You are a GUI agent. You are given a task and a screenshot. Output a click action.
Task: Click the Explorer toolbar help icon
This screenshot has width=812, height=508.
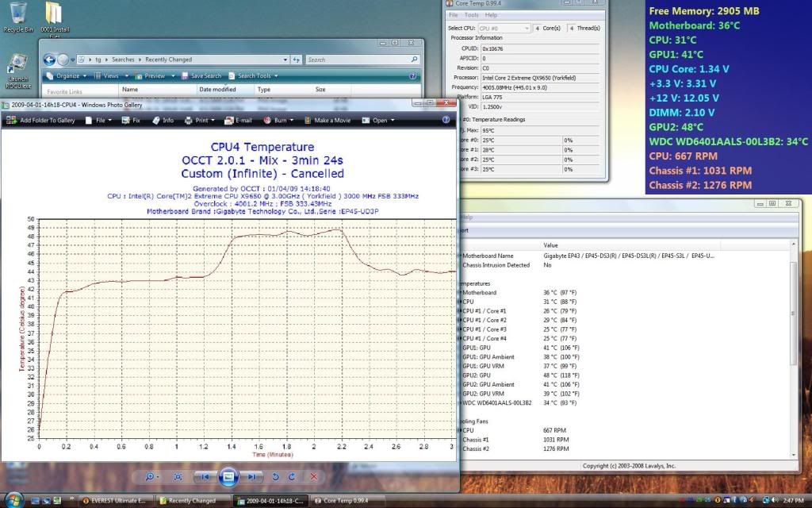(412, 75)
